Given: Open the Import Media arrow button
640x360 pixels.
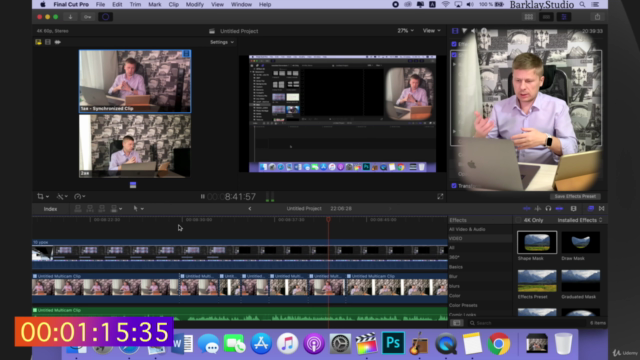Looking at the screenshot, I should click(70, 17).
